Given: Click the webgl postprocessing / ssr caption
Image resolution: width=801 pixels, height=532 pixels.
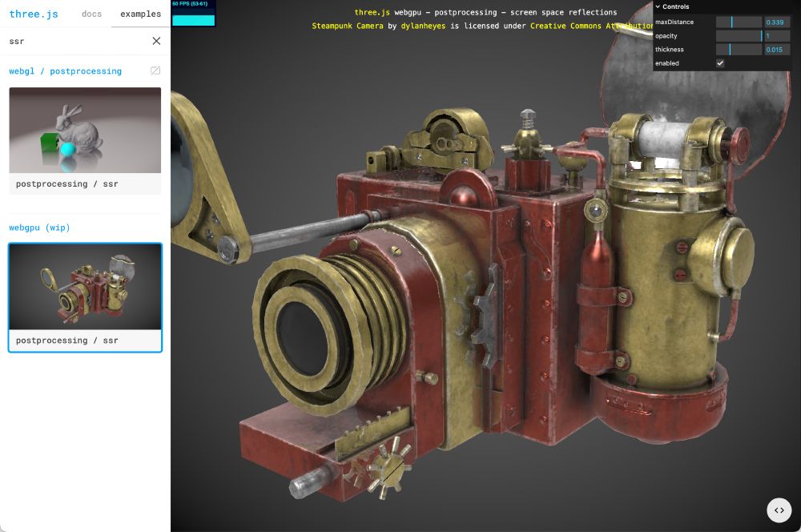Looking at the screenshot, I should pos(67,184).
